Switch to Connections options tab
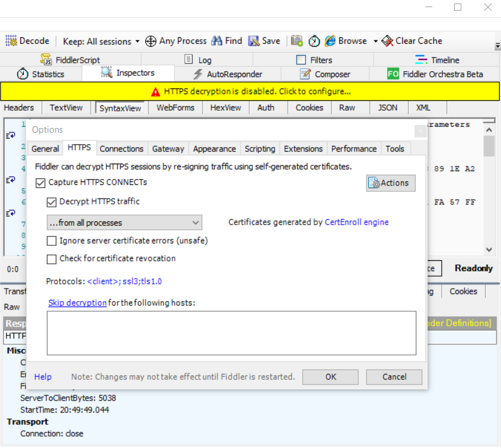The width and height of the screenshot is (501, 448). pos(121,149)
